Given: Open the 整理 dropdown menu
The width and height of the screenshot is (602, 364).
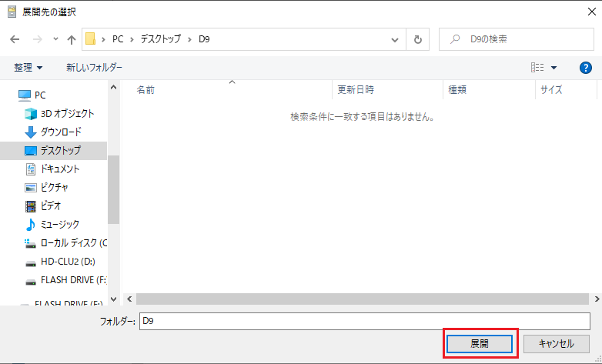Looking at the screenshot, I should click(x=28, y=68).
